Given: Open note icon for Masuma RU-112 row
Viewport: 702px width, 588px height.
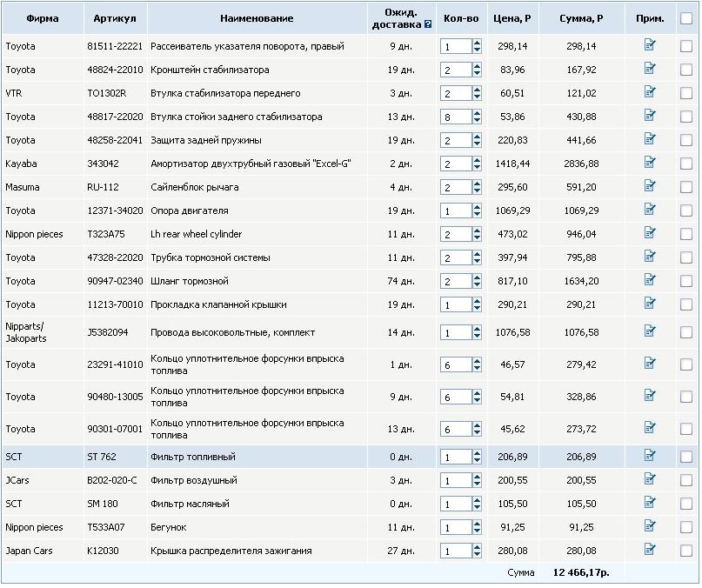Looking at the screenshot, I should pyautogui.click(x=650, y=186).
